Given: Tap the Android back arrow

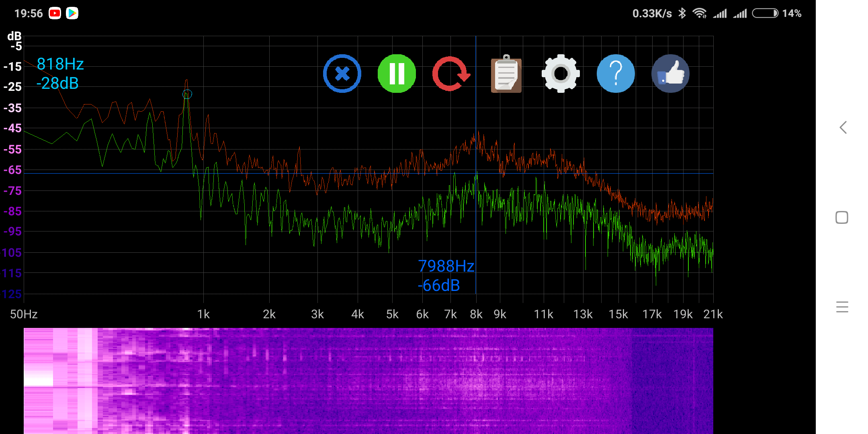Looking at the screenshot, I should pyautogui.click(x=843, y=127).
